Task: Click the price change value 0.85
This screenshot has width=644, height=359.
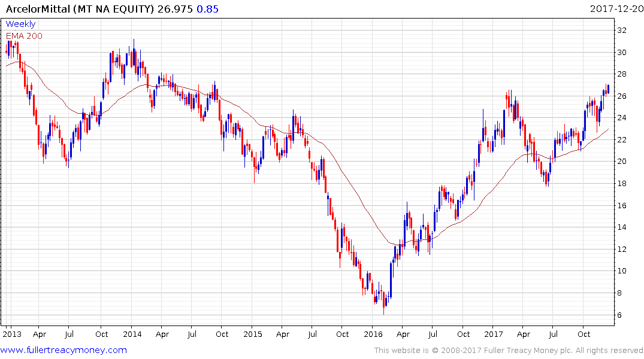Action: (207, 9)
